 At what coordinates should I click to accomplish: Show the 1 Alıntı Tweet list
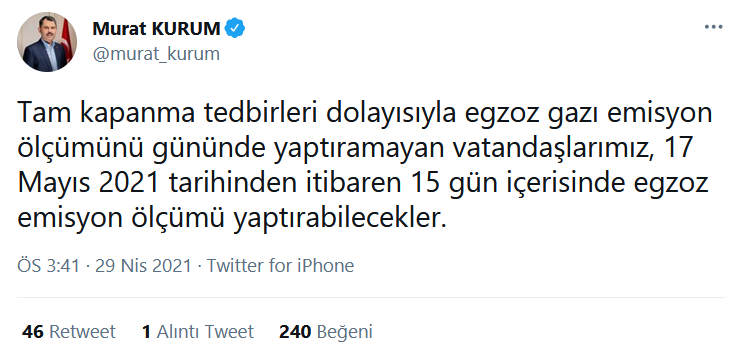[x=198, y=332]
